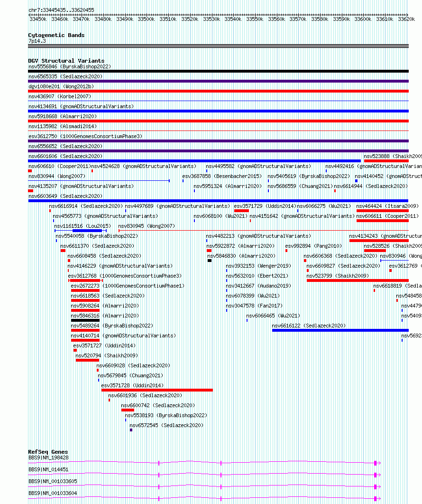Select nsv5405619 (ByrskaBishop2022) label
422x504 pixels.
coord(309,176)
